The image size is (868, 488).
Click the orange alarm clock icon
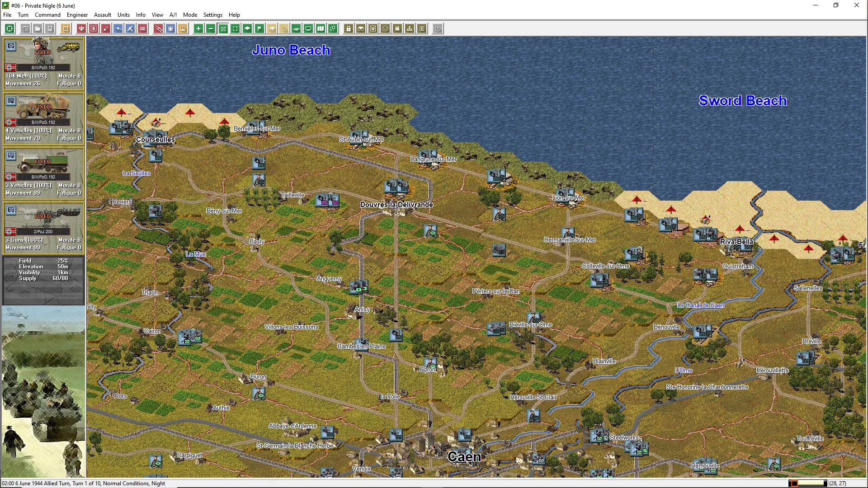coord(66,28)
